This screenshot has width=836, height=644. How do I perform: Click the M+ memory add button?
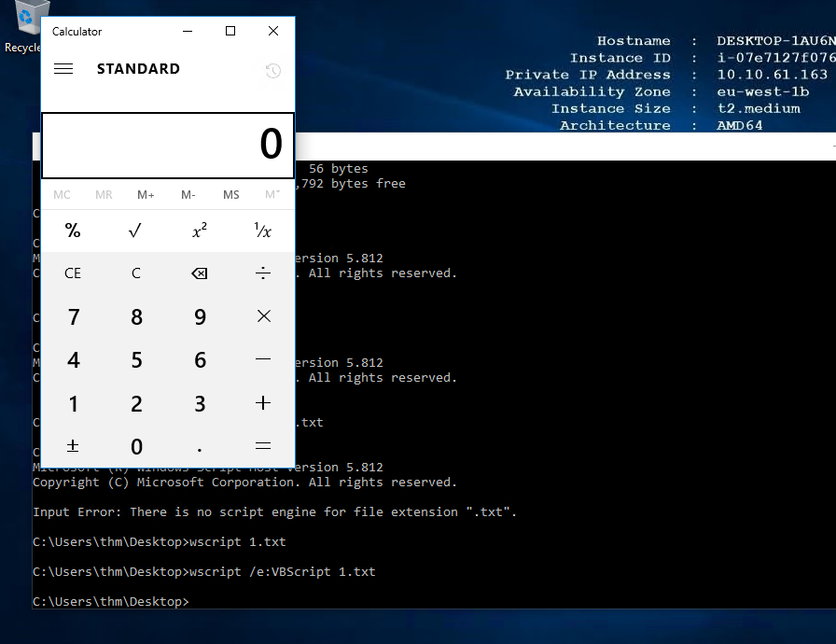tap(146, 195)
